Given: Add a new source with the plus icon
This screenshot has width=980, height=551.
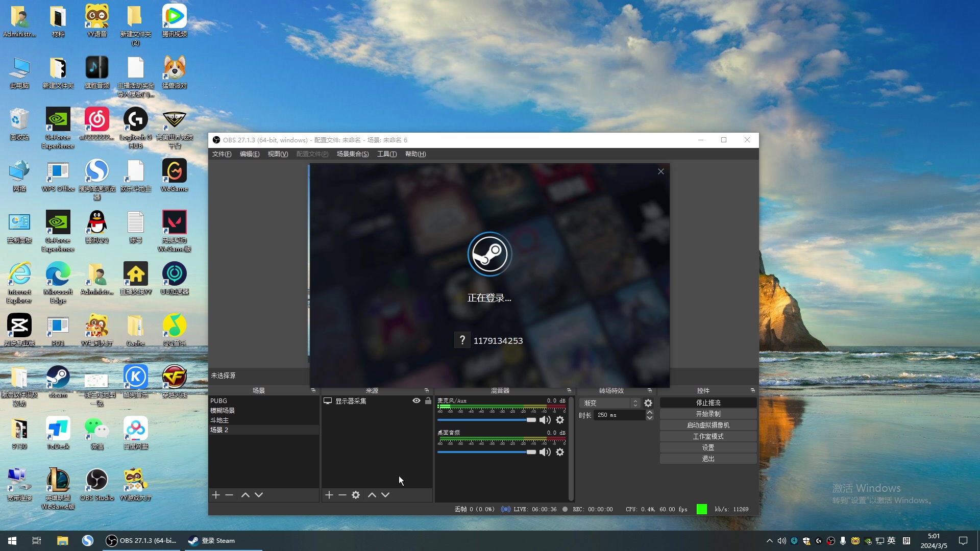Looking at the screenshot, I should click(329, 495).
